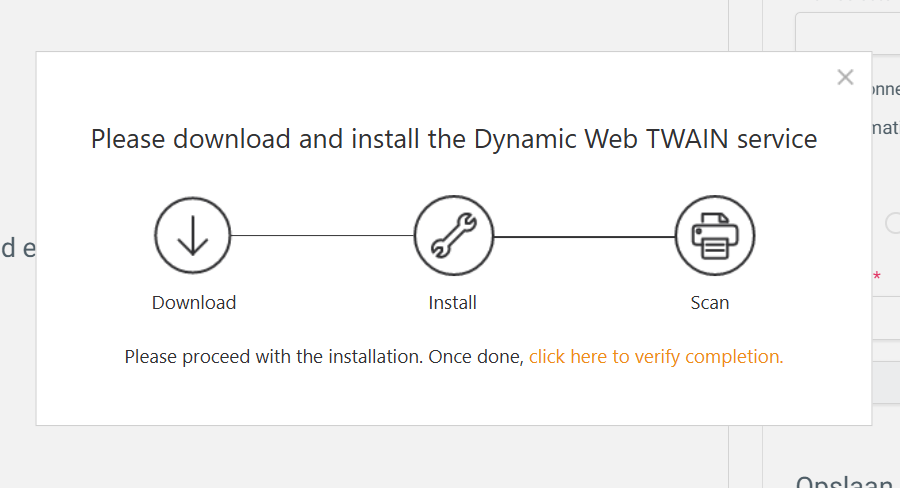
Task: Click the red required-field asterisk
Action: pos(876,277)
